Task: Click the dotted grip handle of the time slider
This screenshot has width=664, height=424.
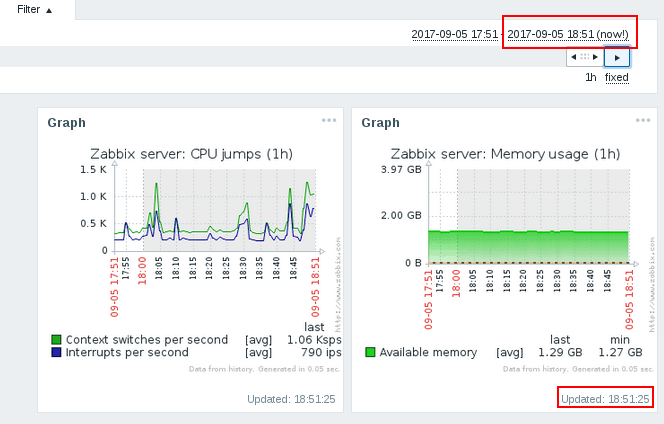Action: pos(585,57)
